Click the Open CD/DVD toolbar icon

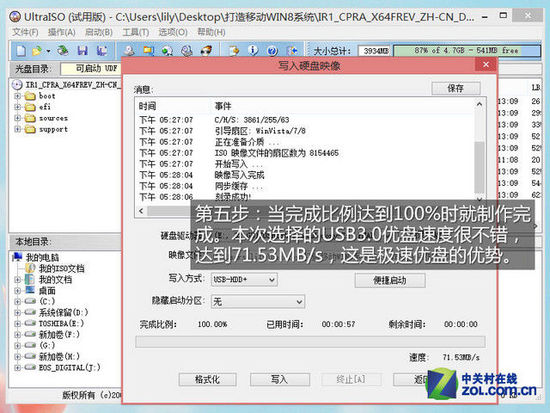click(63, 51)
